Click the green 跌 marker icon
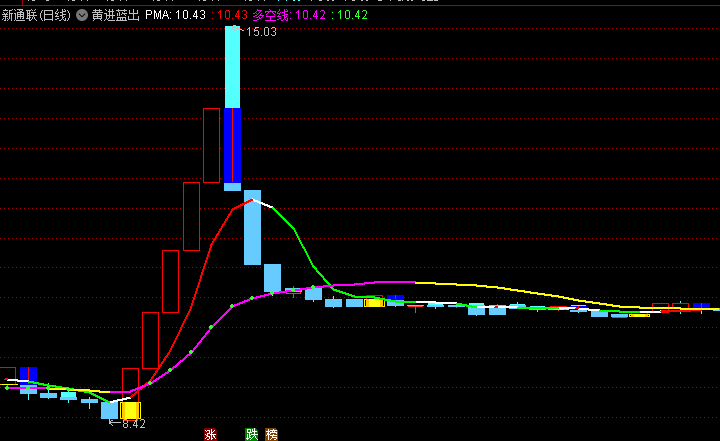The image size is (720, 441). pyautogui.click(x=252, y=434)
